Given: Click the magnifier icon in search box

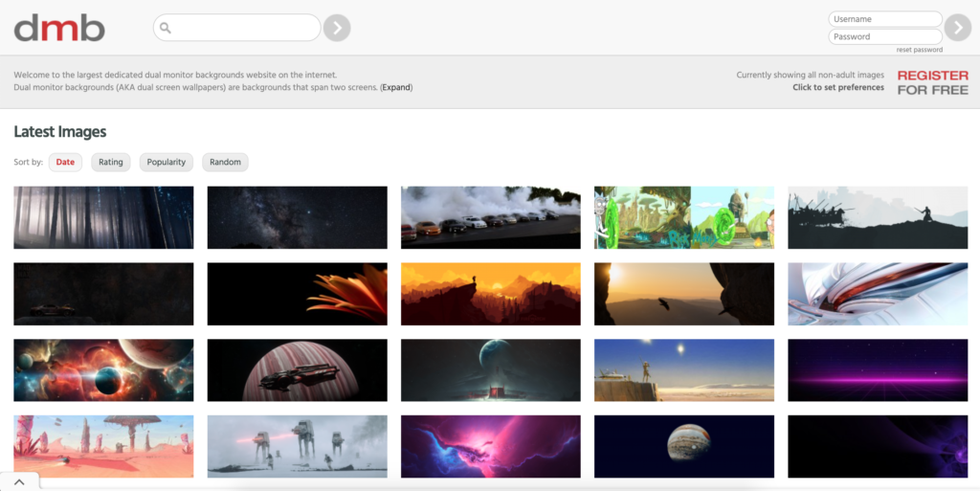Looking at the screenshot, I should (x=165, y=28).
